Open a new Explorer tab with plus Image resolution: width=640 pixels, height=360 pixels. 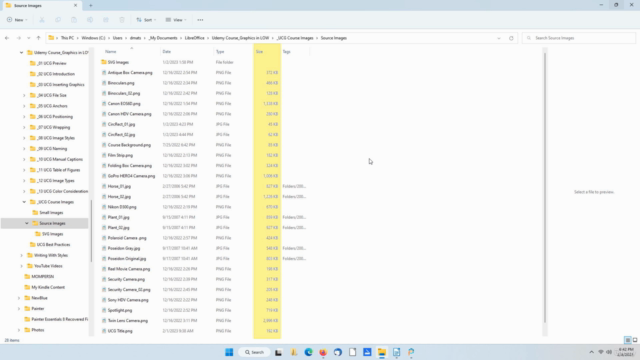coord(91,5)
